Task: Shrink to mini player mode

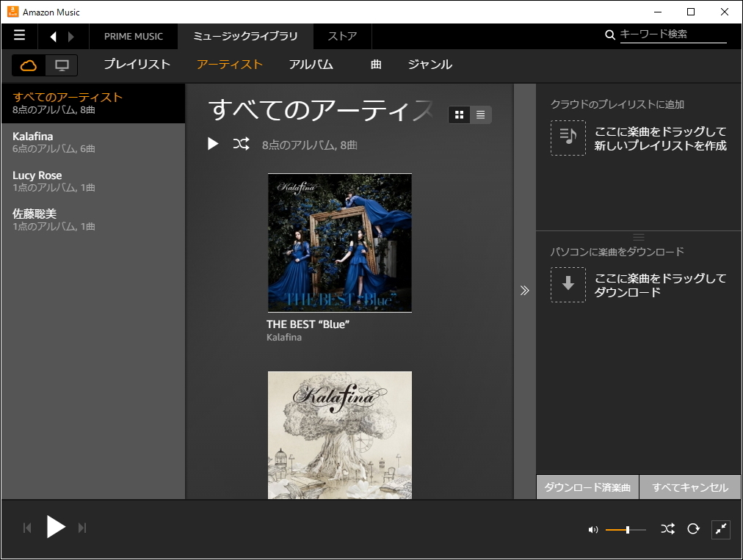Action: (x=721, y=529)
